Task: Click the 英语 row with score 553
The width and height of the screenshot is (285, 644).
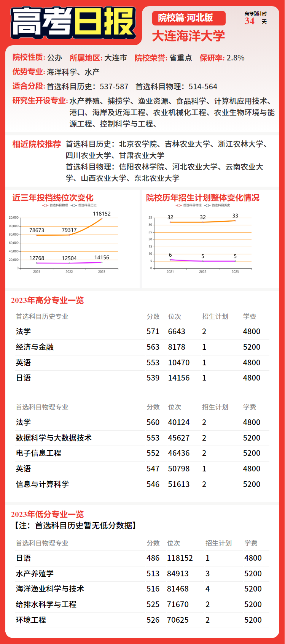Action: tap(142, 363)
